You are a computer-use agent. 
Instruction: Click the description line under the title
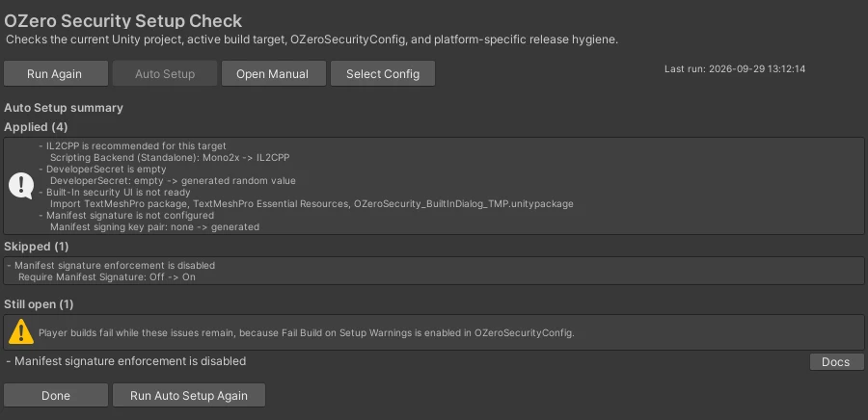312,39
